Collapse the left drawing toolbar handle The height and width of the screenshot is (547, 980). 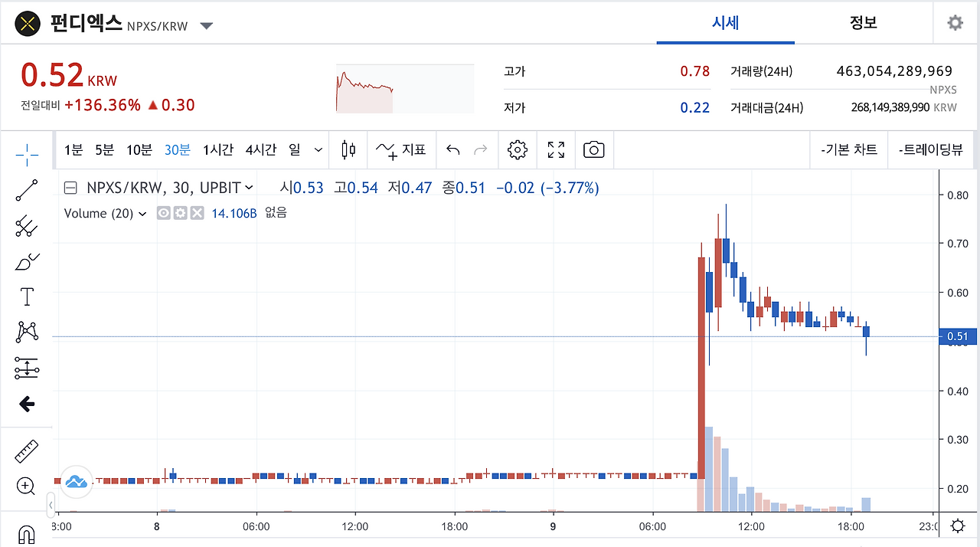51,506
